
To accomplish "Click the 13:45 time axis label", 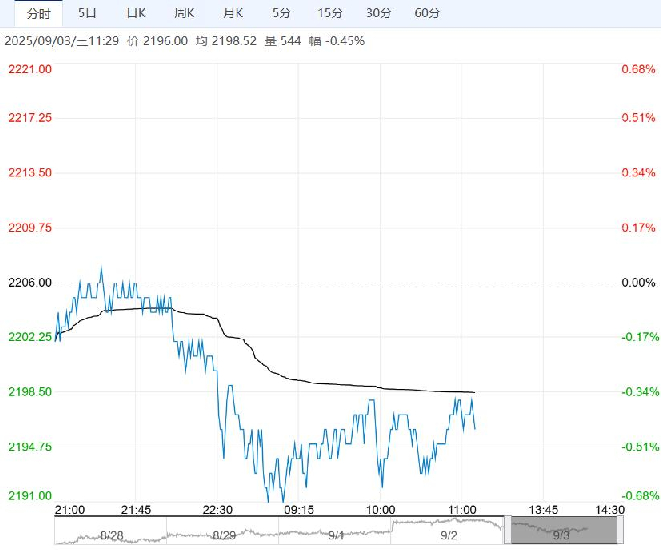I will pyautogui.click(x=543, y=510).
